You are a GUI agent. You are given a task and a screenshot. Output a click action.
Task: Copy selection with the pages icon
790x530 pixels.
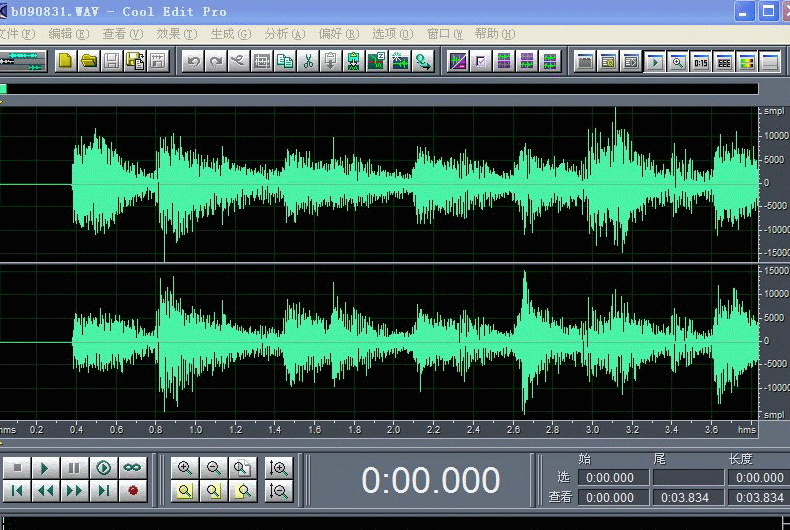[285, 61]
